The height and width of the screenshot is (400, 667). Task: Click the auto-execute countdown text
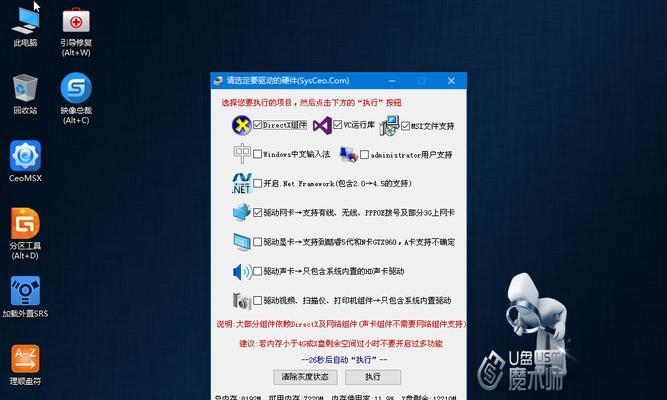[344, 360]
